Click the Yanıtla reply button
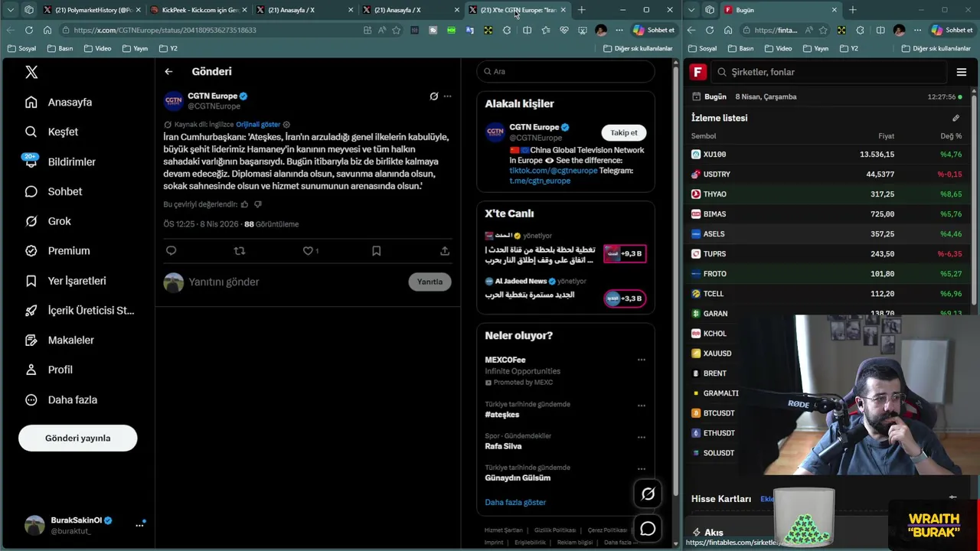The image size is (980, 551). coord(430,282)
